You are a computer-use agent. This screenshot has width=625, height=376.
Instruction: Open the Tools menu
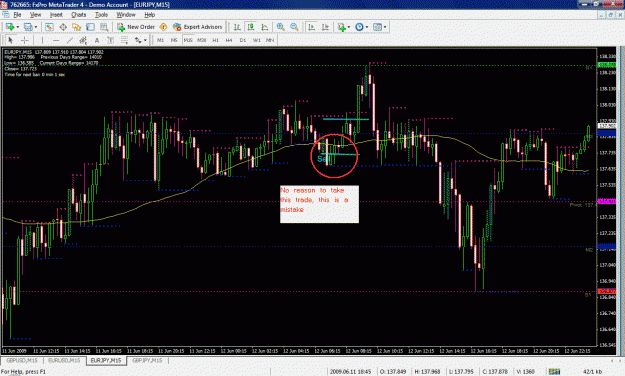(x=101, y=15)
